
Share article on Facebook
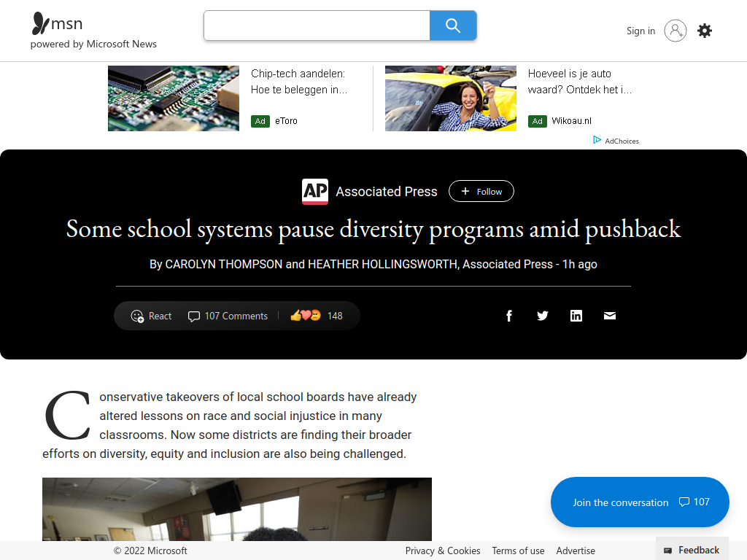(x=508, y=316)
